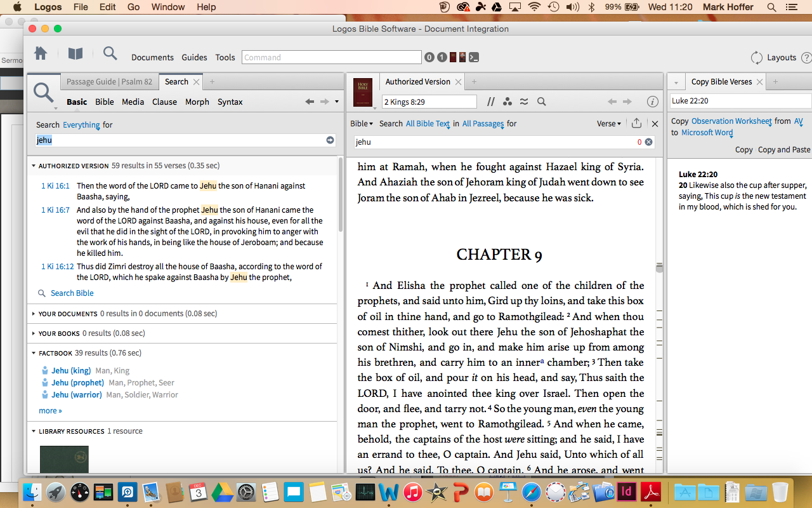This screenshot has height=508, width=812.
Task: Change All Passages range dropdown
Action: (x=483, y=124)
